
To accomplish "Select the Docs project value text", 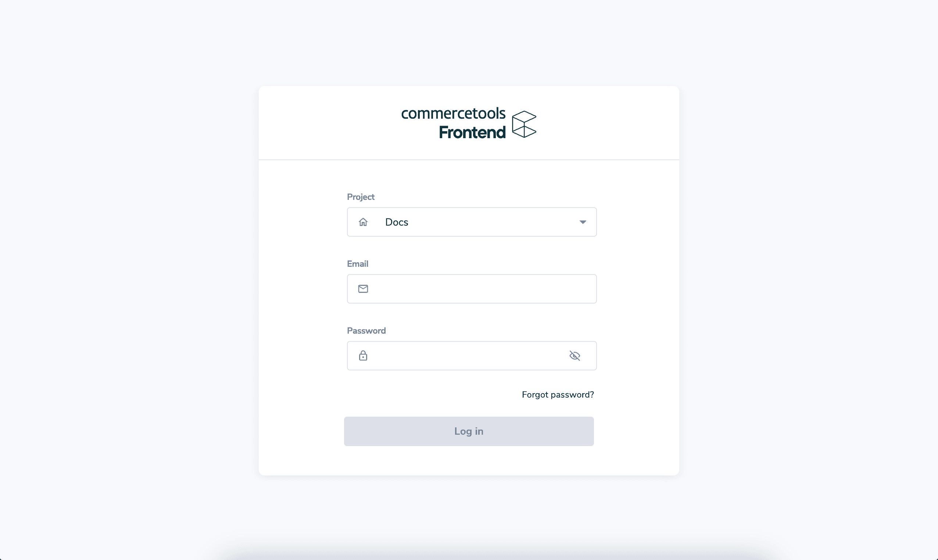I will tap(397, 222).
